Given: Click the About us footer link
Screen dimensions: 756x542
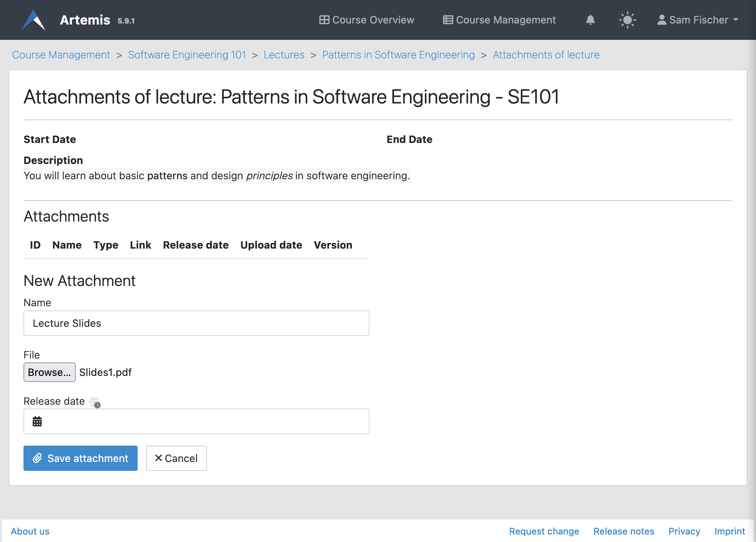Looking at the screenshot, I should point(30,531).
